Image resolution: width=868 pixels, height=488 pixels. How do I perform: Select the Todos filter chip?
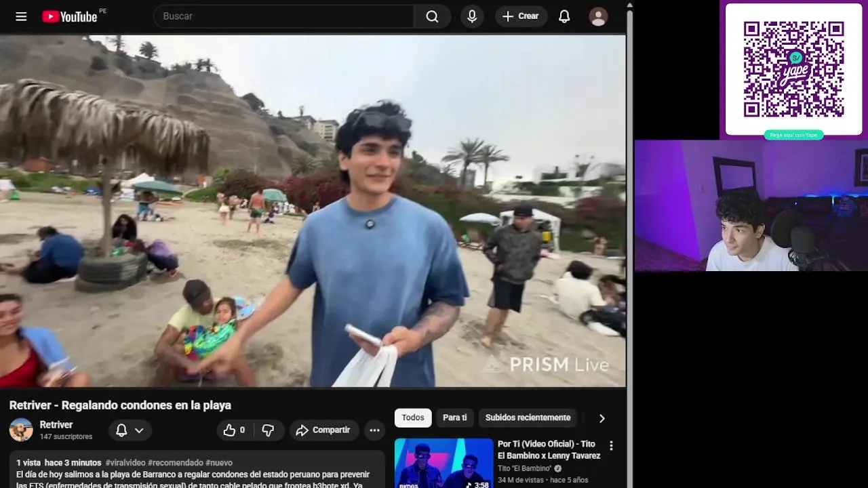(x=413, y=418)
